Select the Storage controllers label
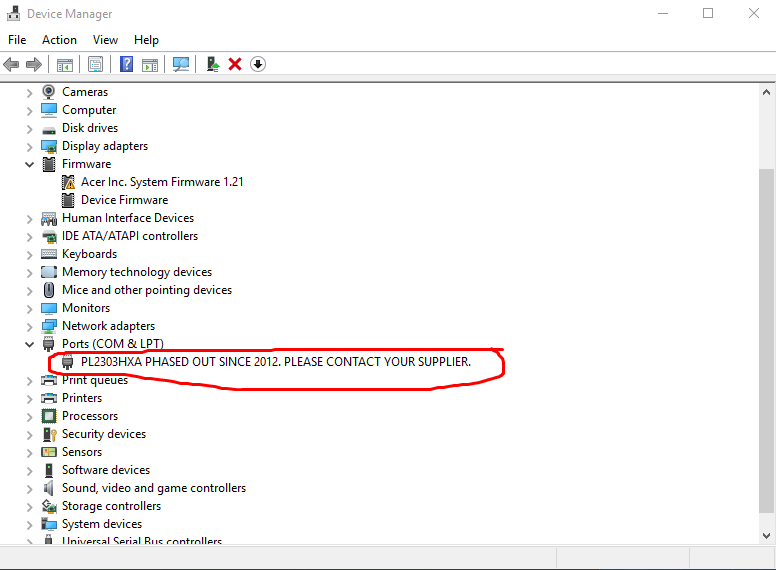 pyautogui.click(x=111, y=506)
